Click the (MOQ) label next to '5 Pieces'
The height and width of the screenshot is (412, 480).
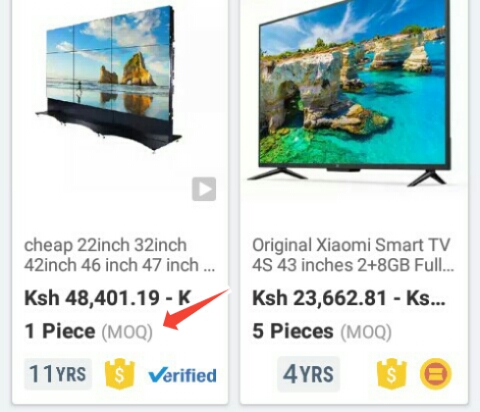click(x=366, y=332)
